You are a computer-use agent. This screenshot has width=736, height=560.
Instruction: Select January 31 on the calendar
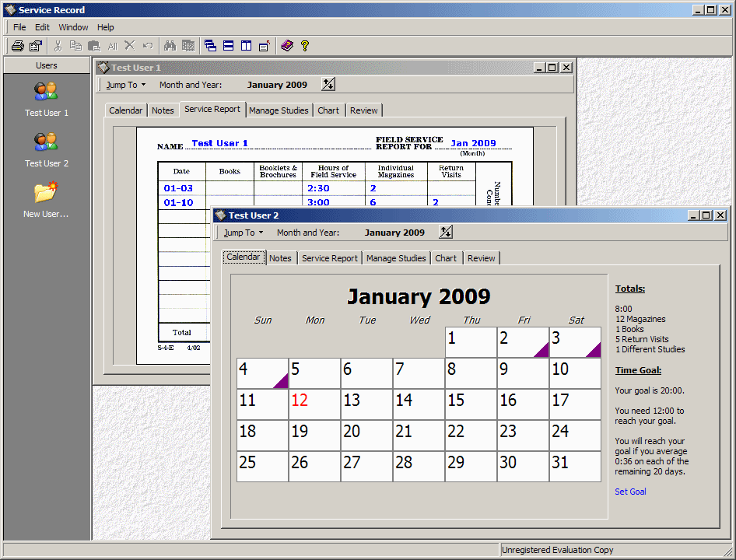coord(575,466)
